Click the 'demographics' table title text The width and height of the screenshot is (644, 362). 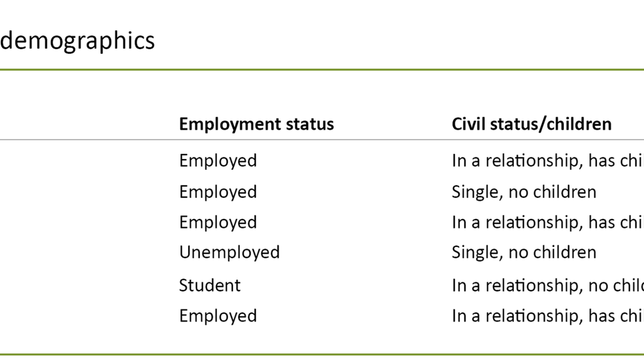click(77, 41)
